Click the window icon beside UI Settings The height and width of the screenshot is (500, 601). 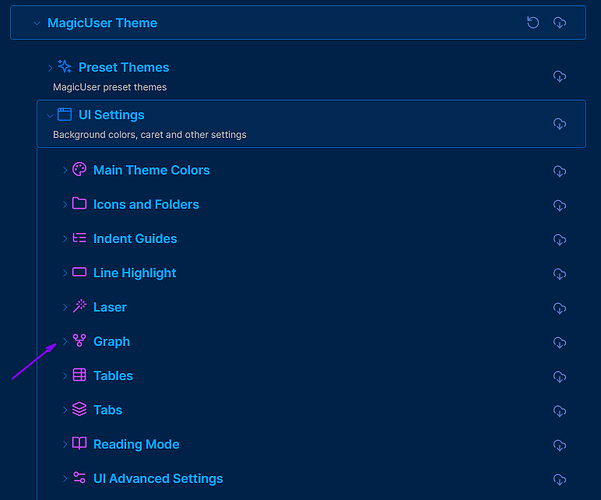[64, 114]
